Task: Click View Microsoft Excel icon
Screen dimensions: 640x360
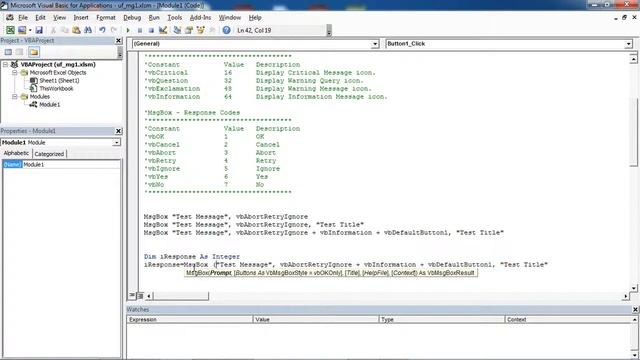Action: pyautogui.click(x=10, y=30)
